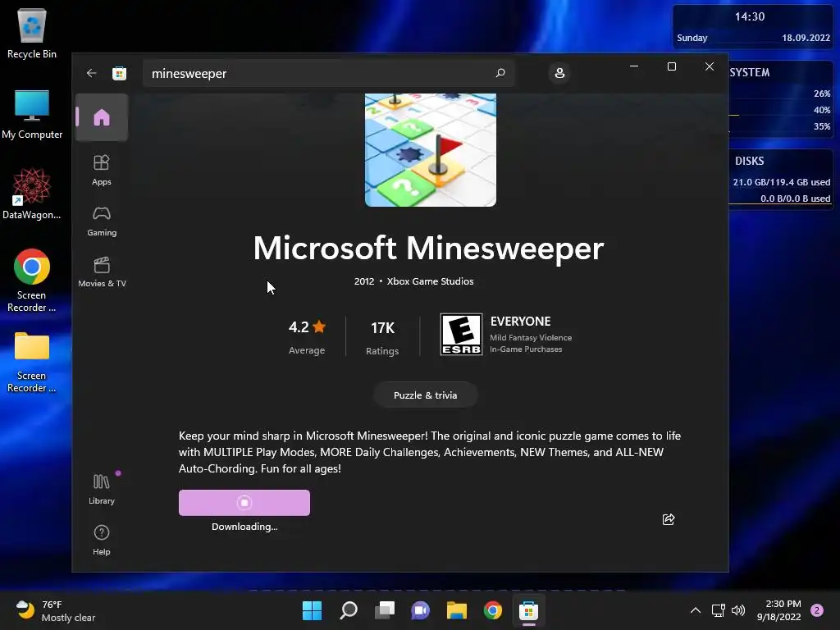Close the Microsoft Store window
The height and width of the screenshot is (630, 840).
pos(710,66)
